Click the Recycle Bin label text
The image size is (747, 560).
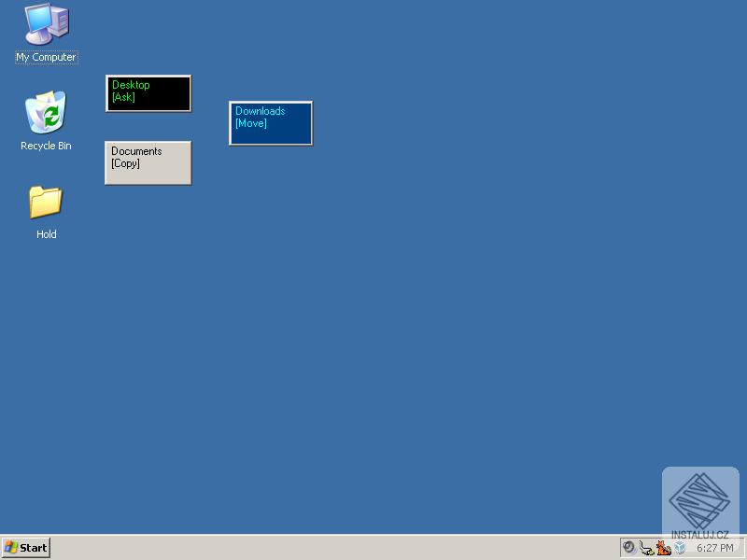click(x=46, y=146)
